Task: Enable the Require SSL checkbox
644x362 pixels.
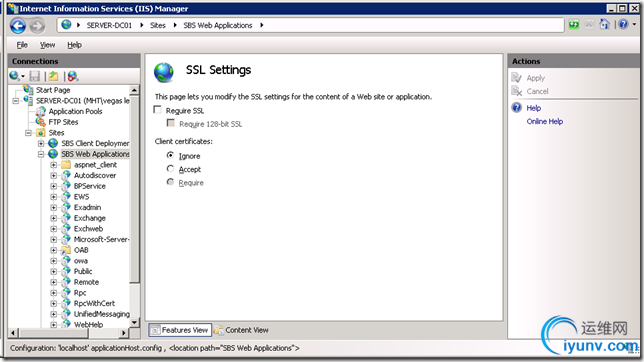Action: [157, 110]
